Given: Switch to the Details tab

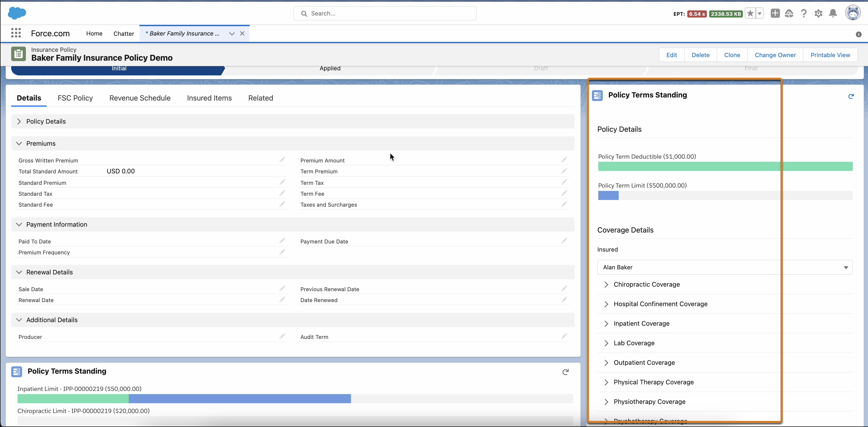Looking at the screenshot, I should point(29,98).
